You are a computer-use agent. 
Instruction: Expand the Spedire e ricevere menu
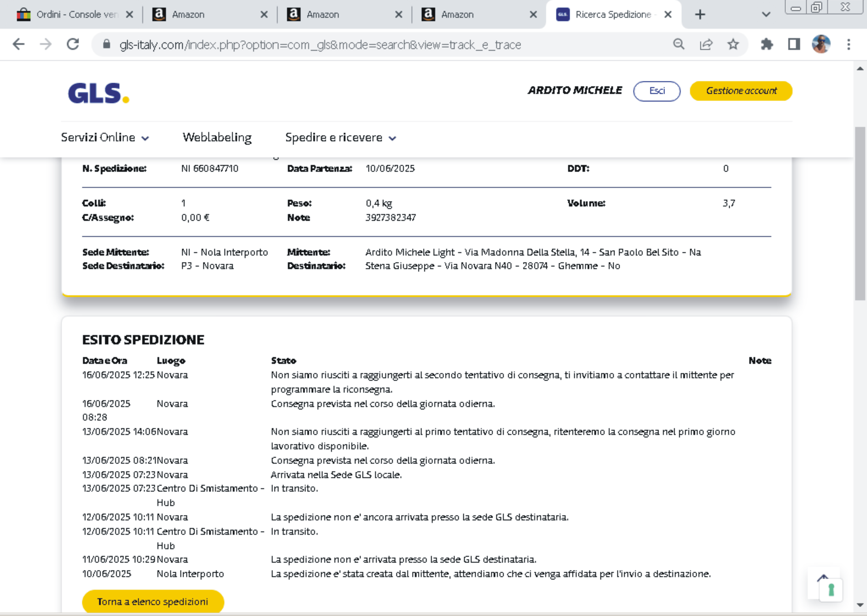pos(341,137)
